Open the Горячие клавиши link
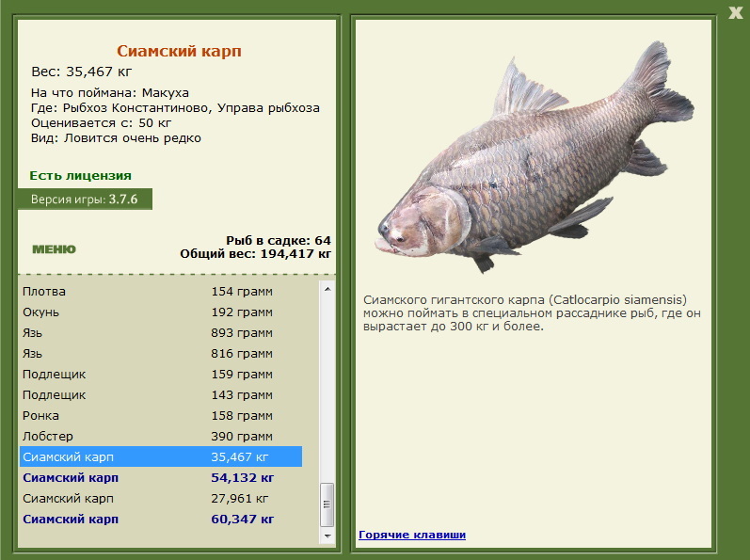The width and height of the screenshot is (750, 560). pos(412,535)
